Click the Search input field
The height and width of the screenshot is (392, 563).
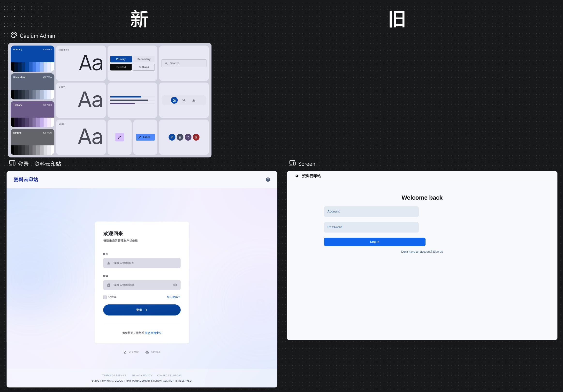coord(184,63)
